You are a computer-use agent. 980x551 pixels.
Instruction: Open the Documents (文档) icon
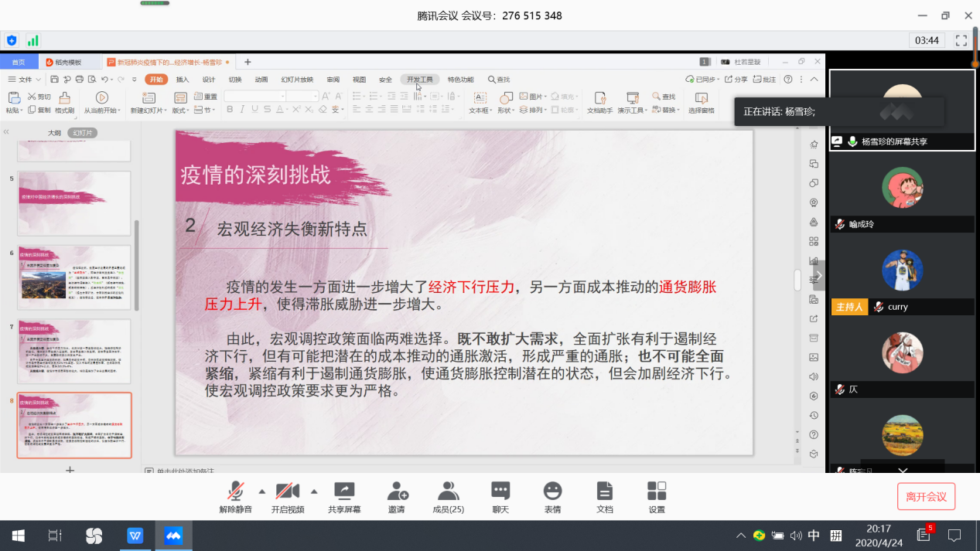pos(604,491)
